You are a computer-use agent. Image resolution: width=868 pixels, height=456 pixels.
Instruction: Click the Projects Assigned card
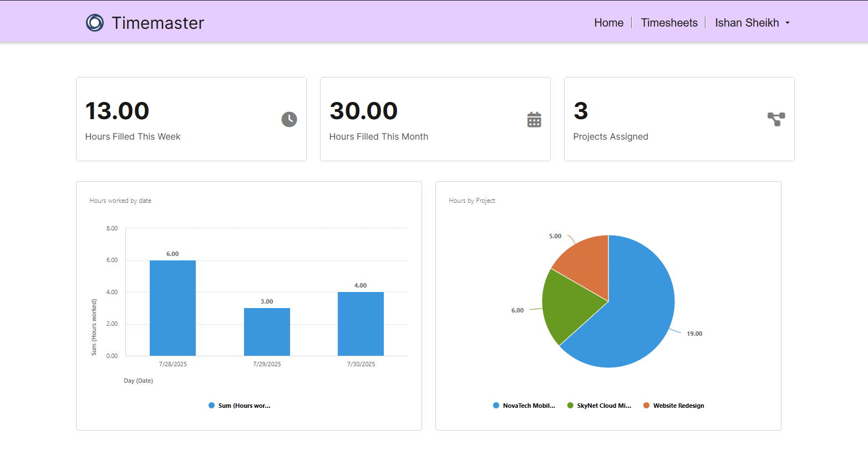coord(679,119)
